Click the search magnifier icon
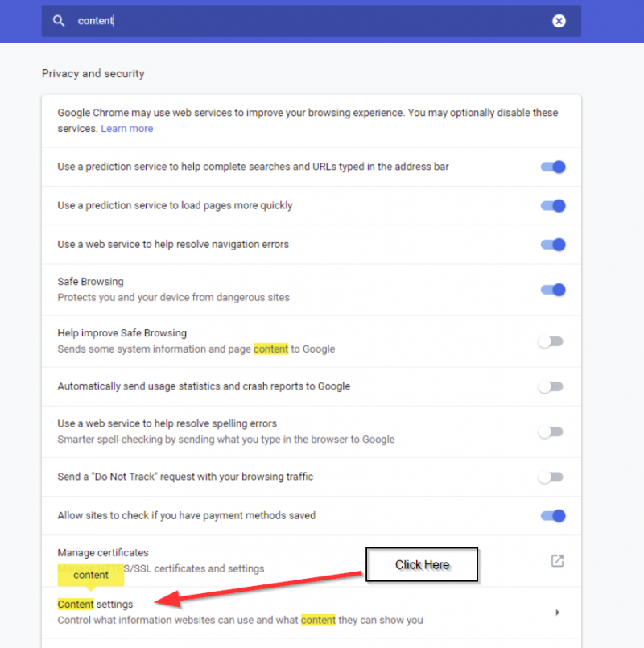The image size is (644, 648). click(58, 21)
